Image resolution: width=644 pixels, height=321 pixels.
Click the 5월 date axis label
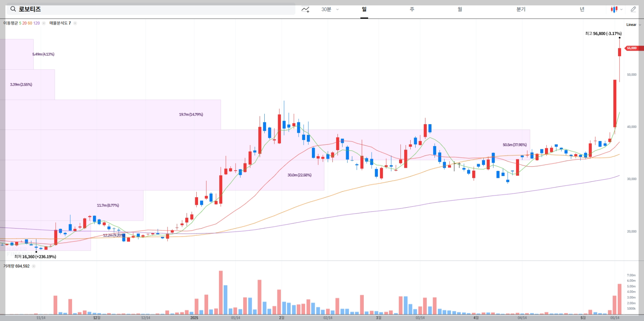tap(583, 318)
